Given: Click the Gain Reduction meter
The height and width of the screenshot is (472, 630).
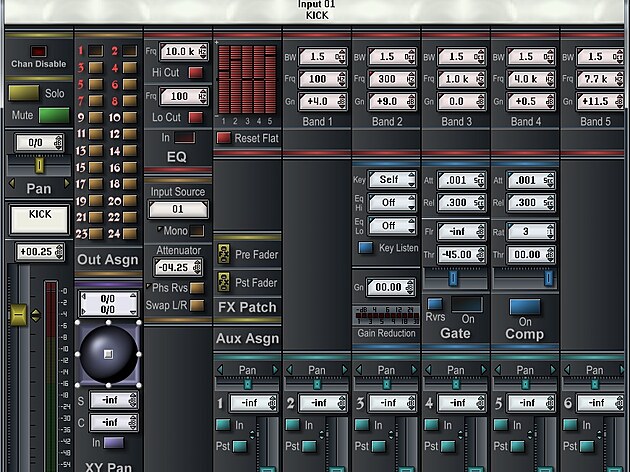Looking at the screenshot, I should [386, 315].
